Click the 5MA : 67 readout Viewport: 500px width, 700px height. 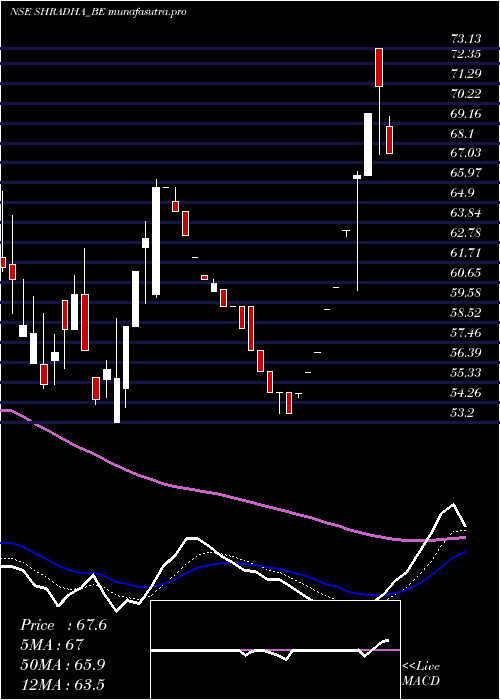tap(52, 645)
